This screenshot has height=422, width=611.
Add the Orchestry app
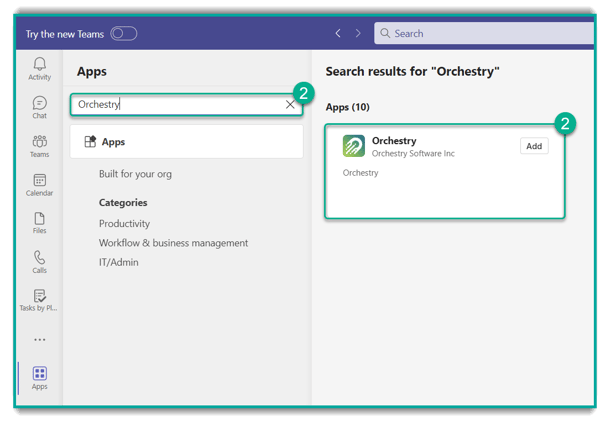click(x=534, y=146)
